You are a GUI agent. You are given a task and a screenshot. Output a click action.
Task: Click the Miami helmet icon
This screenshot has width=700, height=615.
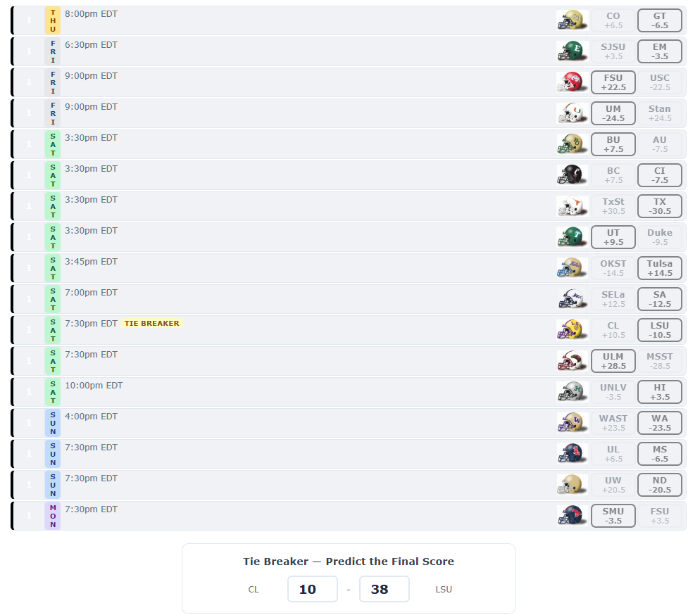571,113
